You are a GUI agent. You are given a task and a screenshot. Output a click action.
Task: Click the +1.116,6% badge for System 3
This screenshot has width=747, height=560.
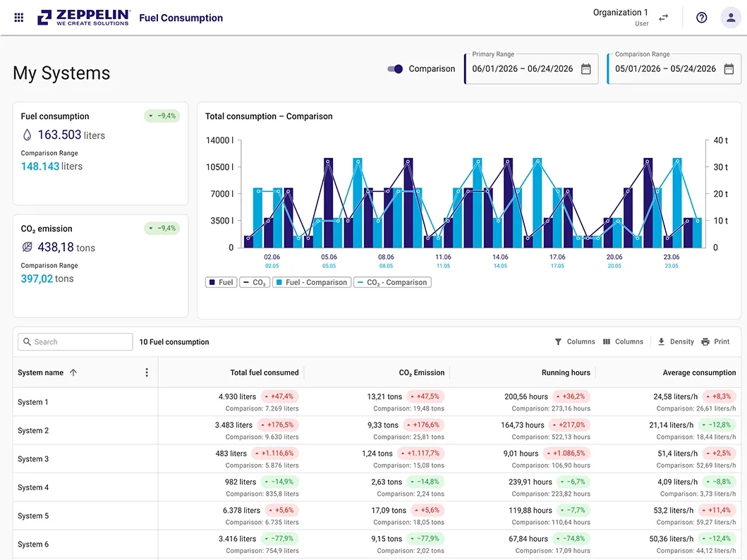(x=275, y=453)
